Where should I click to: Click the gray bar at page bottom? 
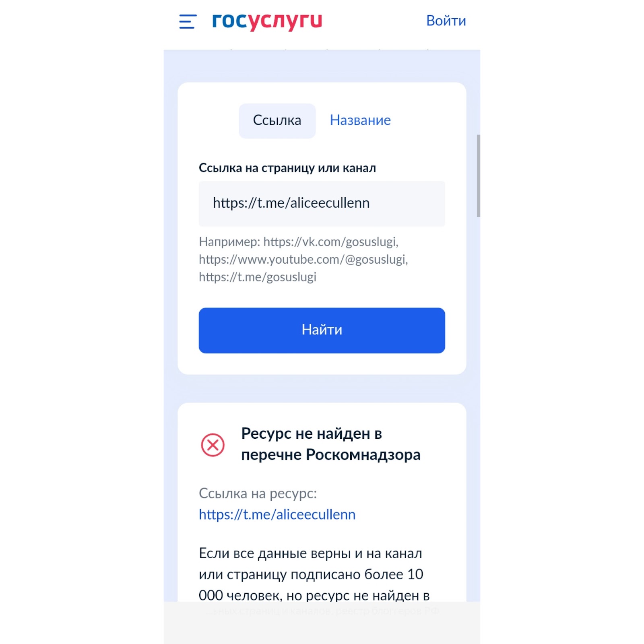tap(322, 623)
